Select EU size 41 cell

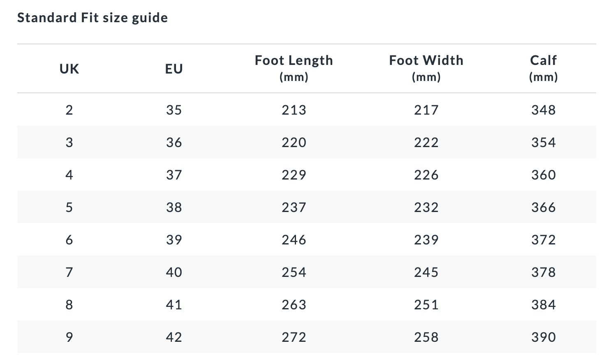174,304
